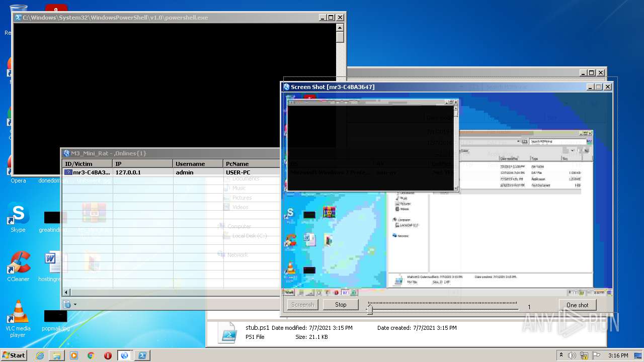Expand dropdown arrow in M3_Mini_Rat status bar

point(75,304)
